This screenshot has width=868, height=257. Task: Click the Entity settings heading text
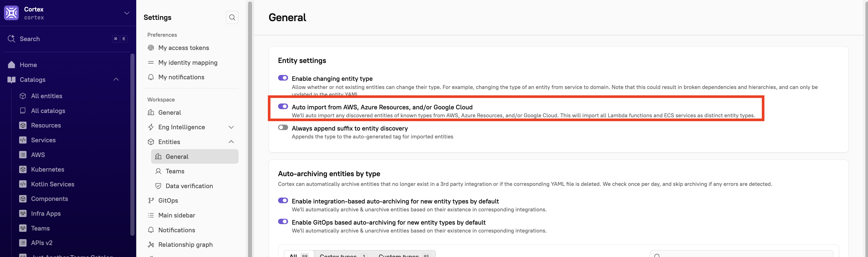pyautogui.click(x=302, y=61)
